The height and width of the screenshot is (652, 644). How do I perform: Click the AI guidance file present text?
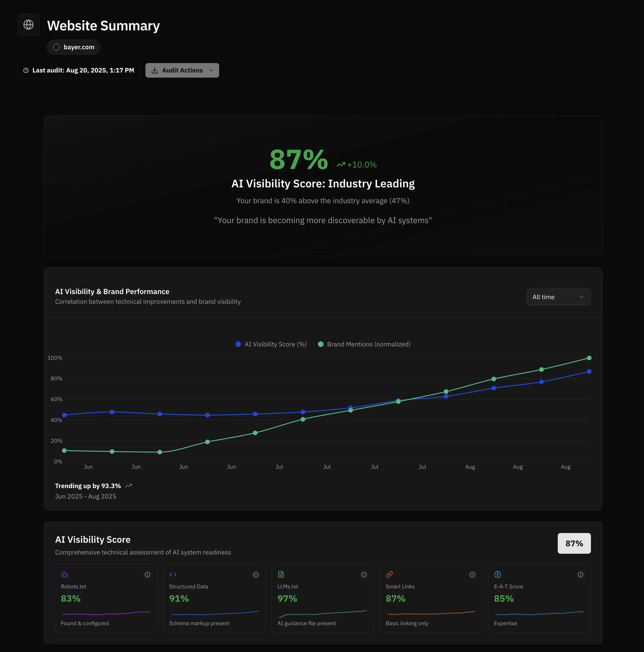(x=307, y=623)
